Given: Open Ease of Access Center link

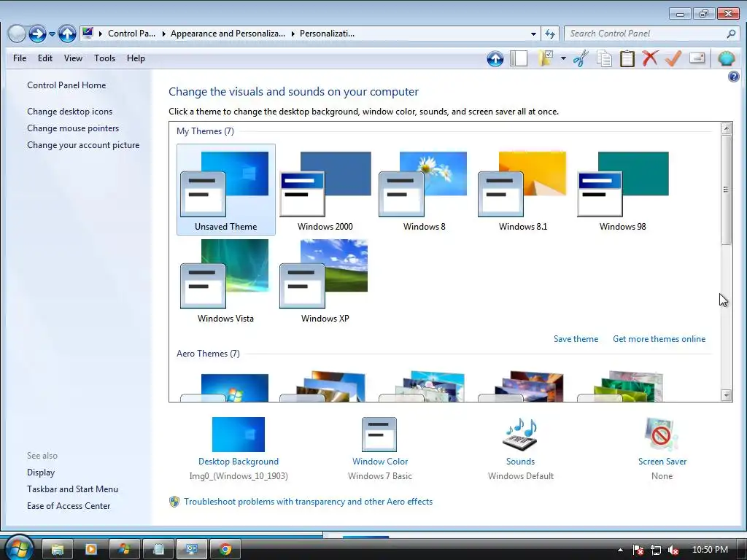Looking at the screenshot, I should [x=69, y=506].
